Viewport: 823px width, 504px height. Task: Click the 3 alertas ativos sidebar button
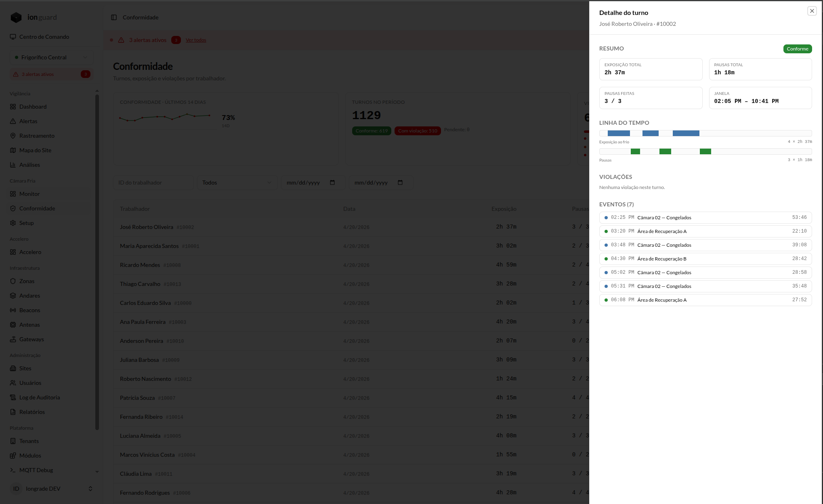52,74
